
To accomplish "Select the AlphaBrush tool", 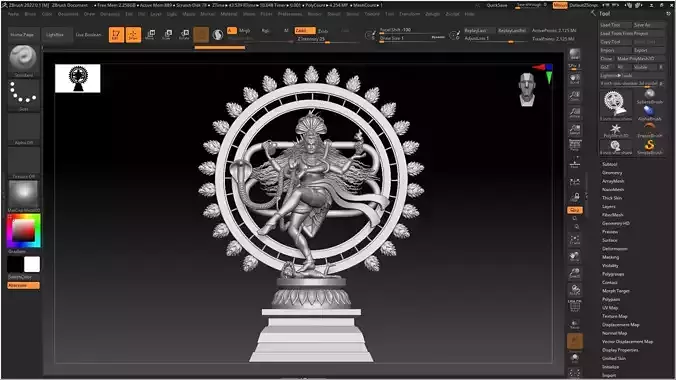I will click(649, 113).
